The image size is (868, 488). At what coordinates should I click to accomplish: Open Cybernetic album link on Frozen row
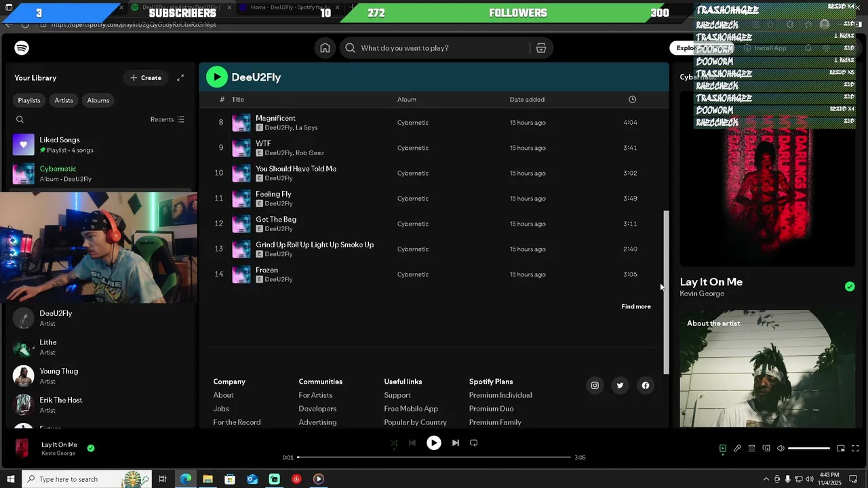click(413, 274)
